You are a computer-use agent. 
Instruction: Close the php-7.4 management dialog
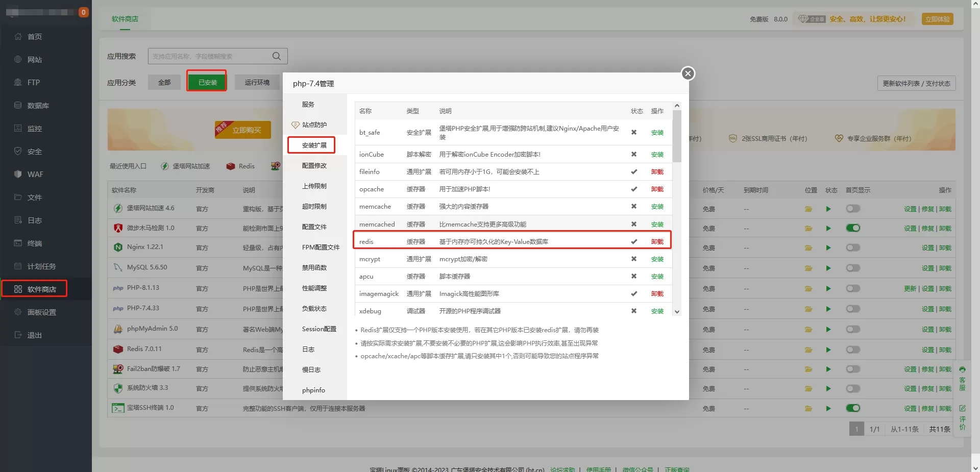point(688,73)
